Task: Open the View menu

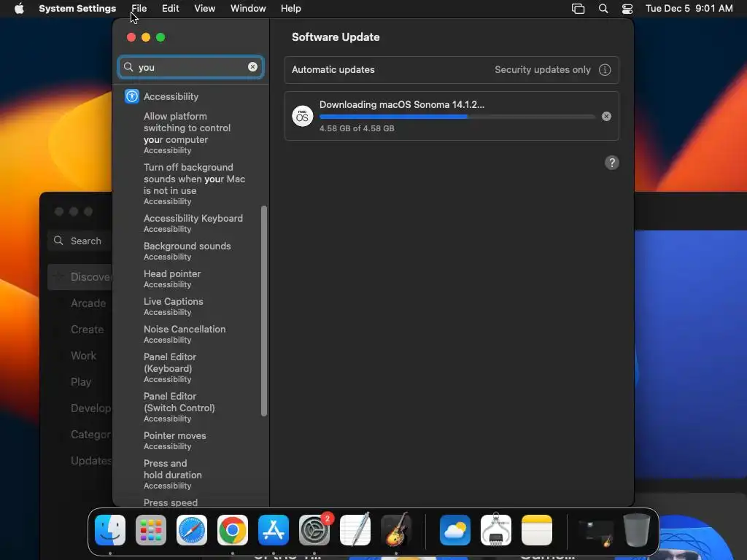Action: [x=204, y=9]
